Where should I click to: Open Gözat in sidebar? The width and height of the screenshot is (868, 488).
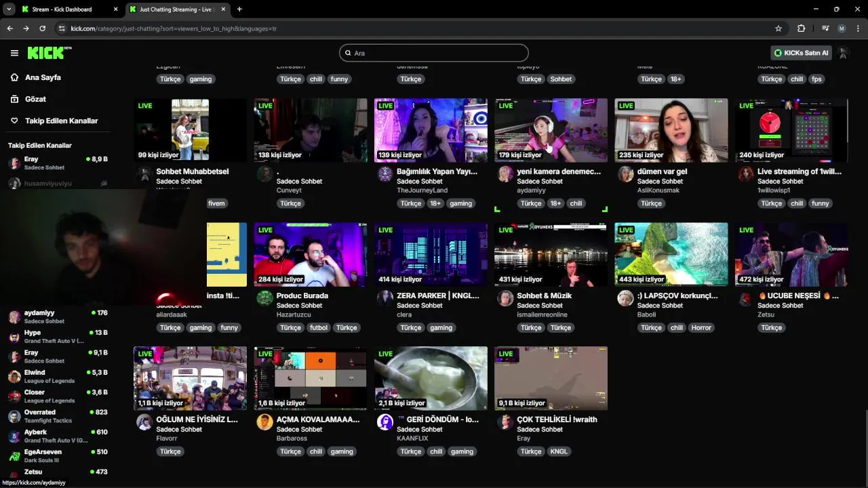pyautogui.click(x=35, y=99)
